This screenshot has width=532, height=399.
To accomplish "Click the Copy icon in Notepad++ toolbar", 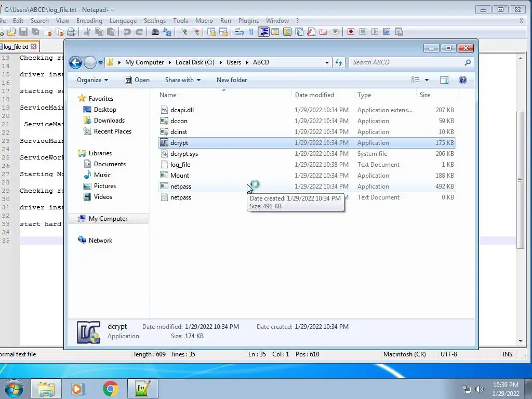I will click(x=99, y=32).
